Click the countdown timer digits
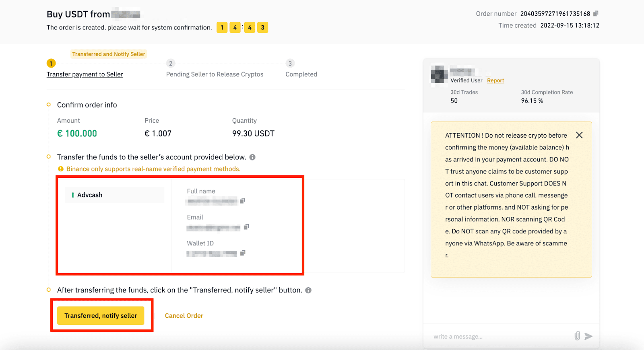The width and height of the screenshot is (644, 350). (242, 27)
